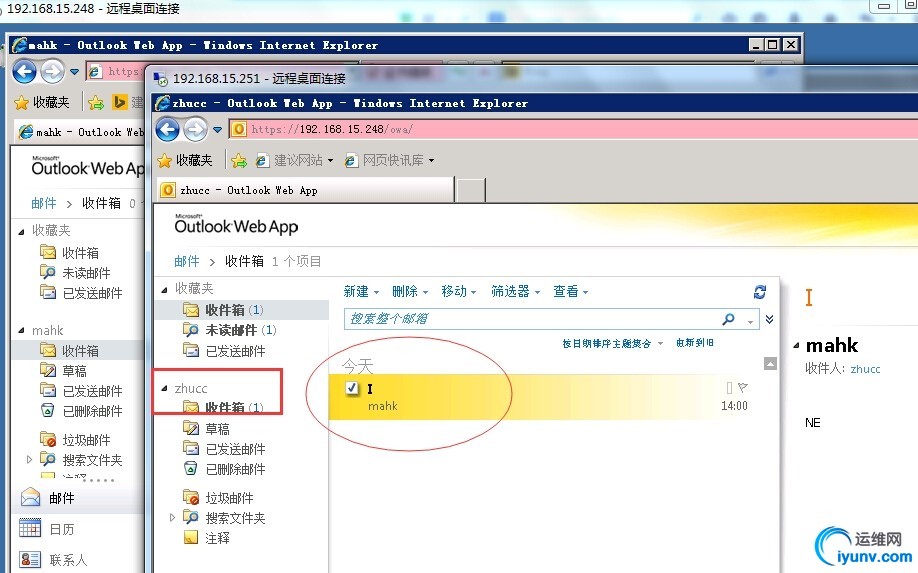Expand 搜索文件夹 in mahk window
Viewport: 918px width, 573px height.
[x=29, y=459]
